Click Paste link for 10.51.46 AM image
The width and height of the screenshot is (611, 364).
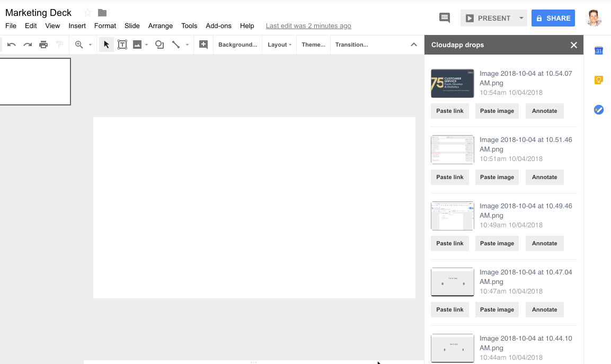[450, 177]
